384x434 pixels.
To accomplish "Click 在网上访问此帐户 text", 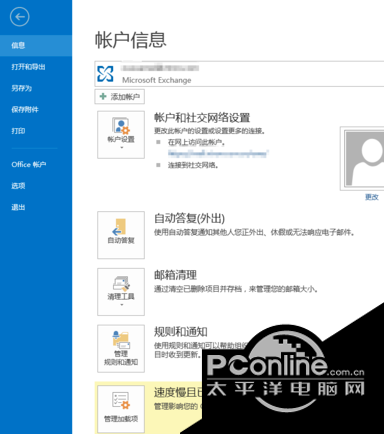I will 196,142.
